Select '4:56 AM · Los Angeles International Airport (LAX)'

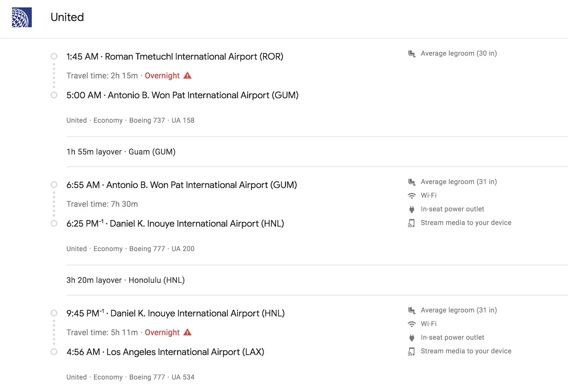[165, 352]
